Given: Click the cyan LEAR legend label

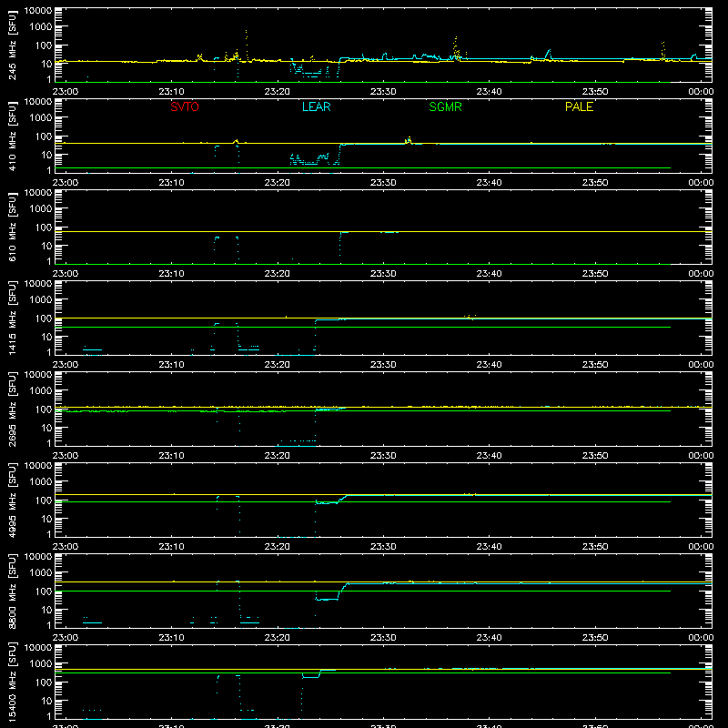Looking at the screenshot, I should coord(316,106).
